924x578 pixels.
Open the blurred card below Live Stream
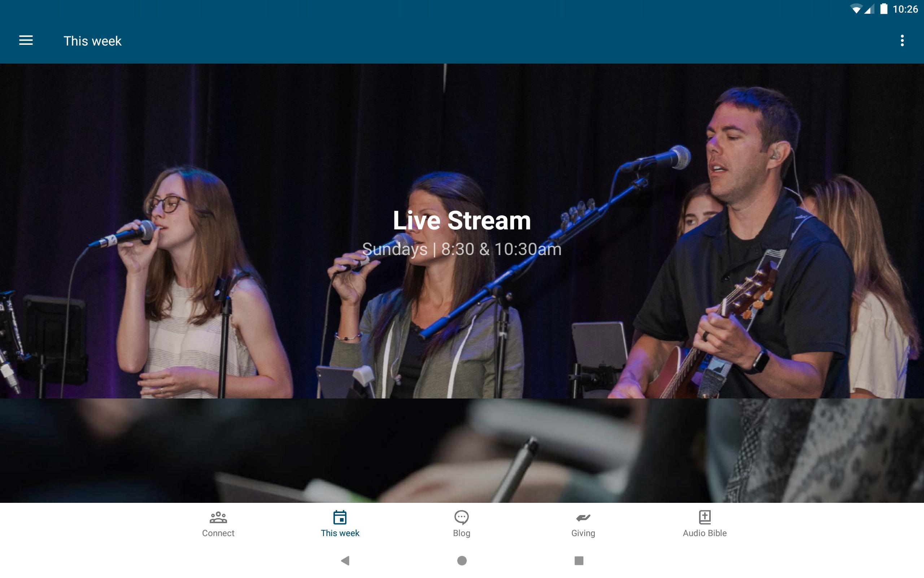[462, 450]
